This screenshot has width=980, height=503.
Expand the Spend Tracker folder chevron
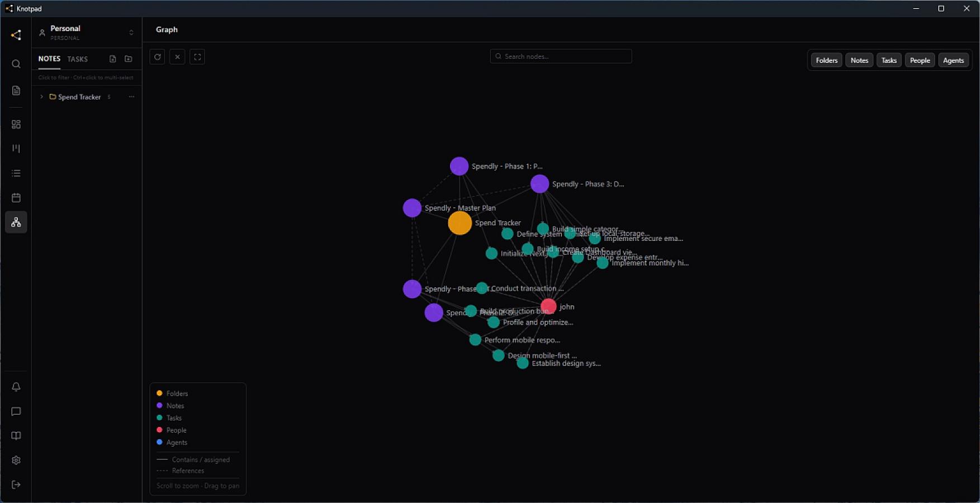pos(41,97)
